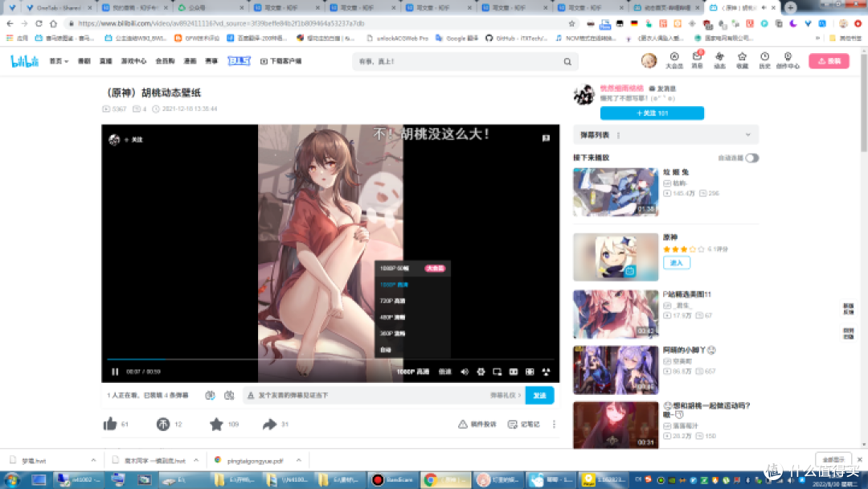Image resolution: width=868 pixels, height=489 pixels.
Task: Click 下载客户端 in the header
Action: 280,61
